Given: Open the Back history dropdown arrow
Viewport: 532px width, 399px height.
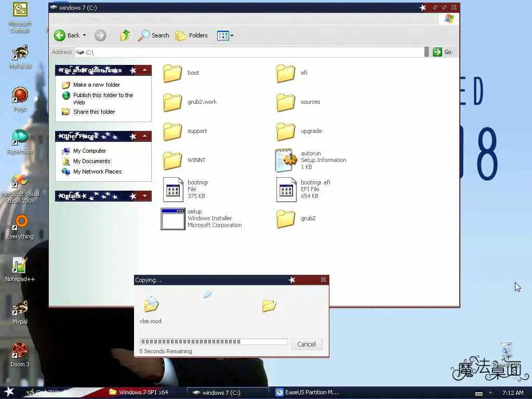Looking at the screenshot, I should 85,35.
